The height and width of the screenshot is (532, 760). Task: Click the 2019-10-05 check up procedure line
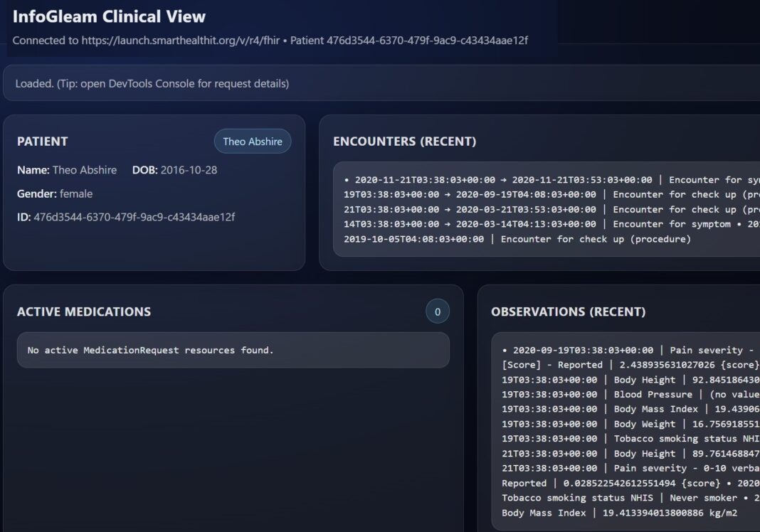517,240
